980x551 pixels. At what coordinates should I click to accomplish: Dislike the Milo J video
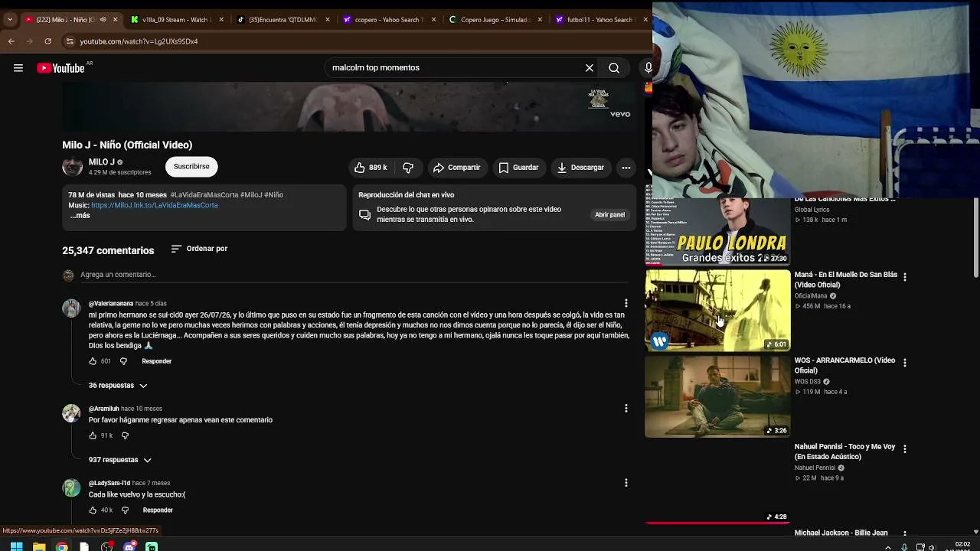coord(408,168)
